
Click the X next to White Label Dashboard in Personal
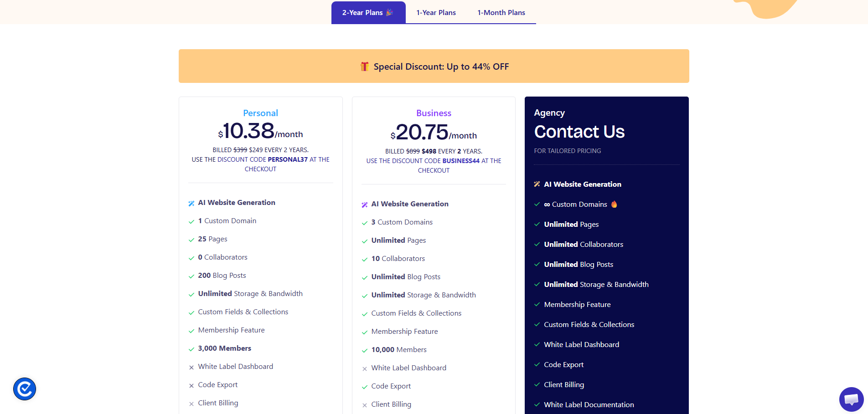[x=191, y=367]
